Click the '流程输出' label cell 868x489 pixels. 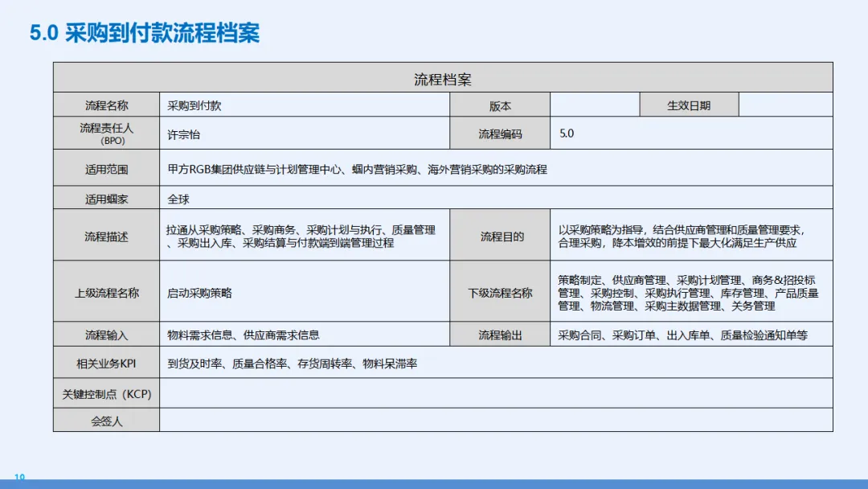(x=500, y=334)
